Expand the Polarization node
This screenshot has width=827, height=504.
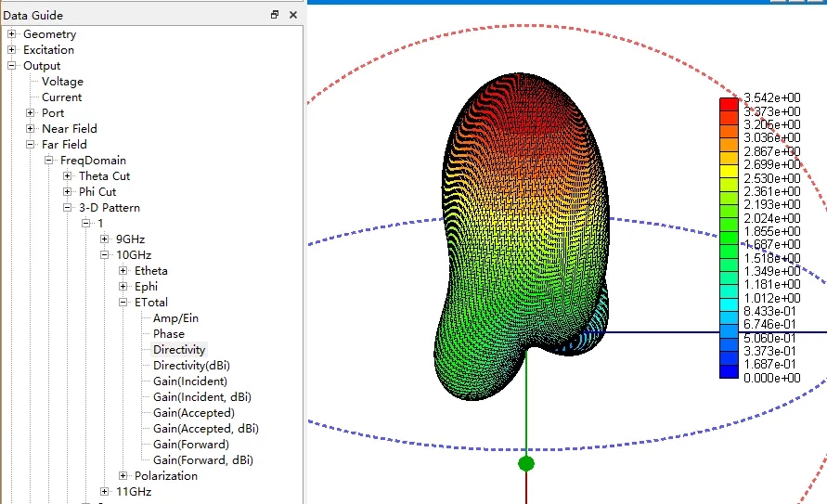123,476
